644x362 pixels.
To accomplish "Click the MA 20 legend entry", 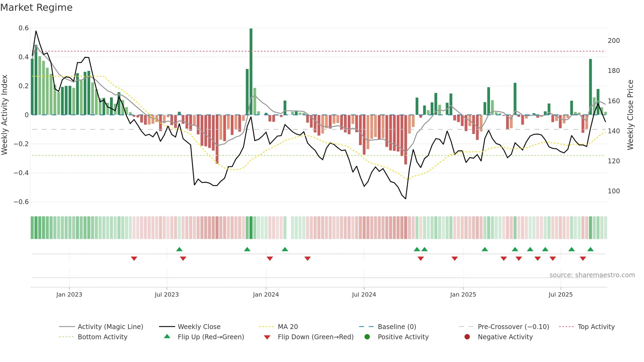I will [278, 327].
